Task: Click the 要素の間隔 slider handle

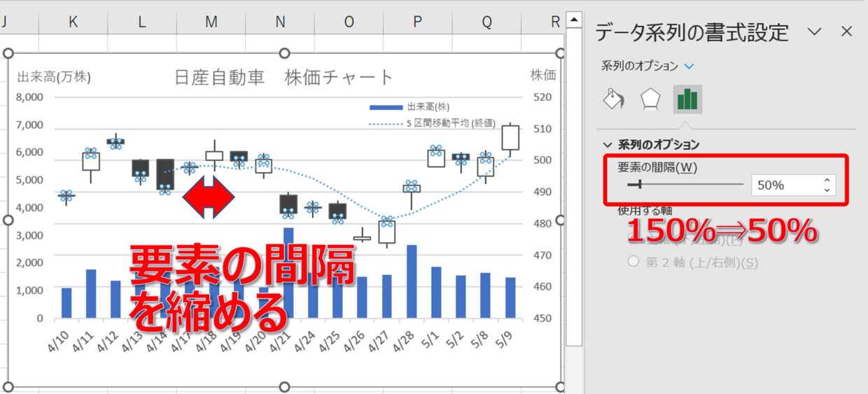Action: (x=639, y=184)
